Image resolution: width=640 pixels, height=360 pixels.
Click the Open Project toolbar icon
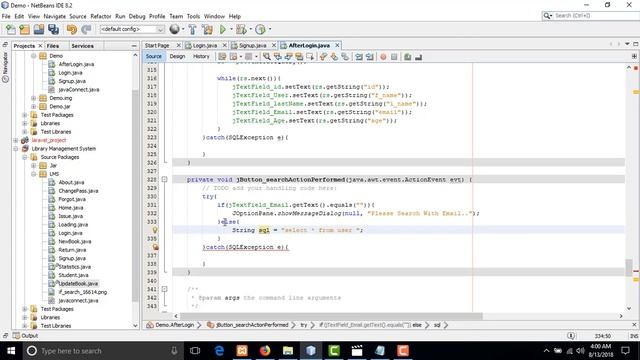pos(39,29)
